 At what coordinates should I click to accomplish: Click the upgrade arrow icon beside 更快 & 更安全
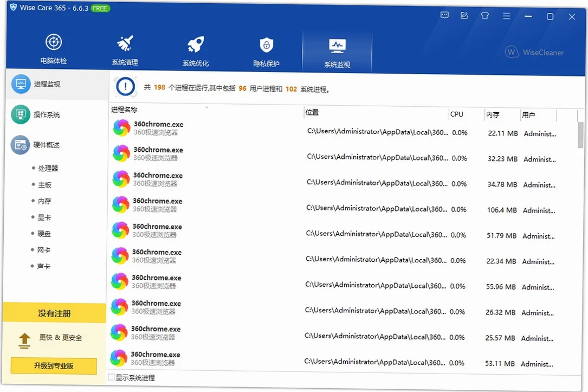click(x=24, y=340)
